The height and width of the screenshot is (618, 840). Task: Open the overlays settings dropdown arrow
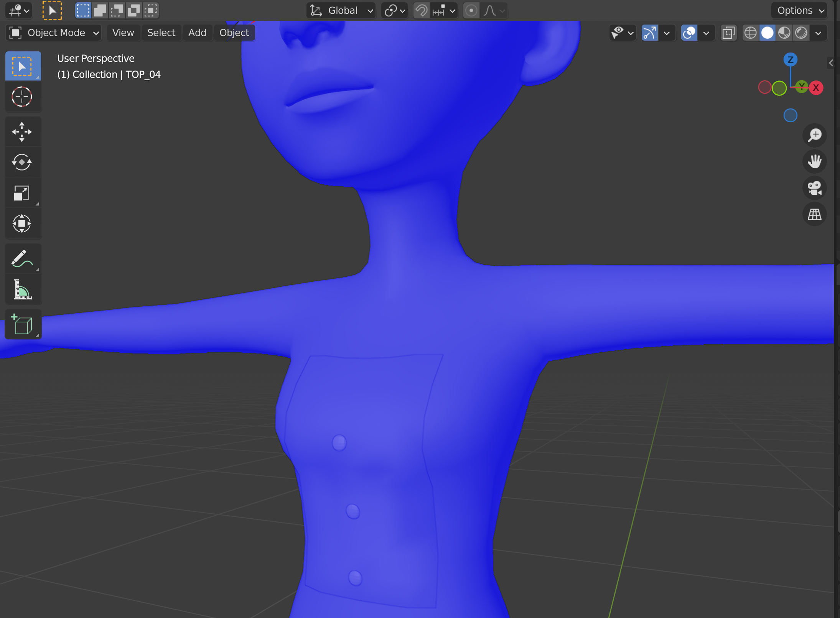click(707, 33)
